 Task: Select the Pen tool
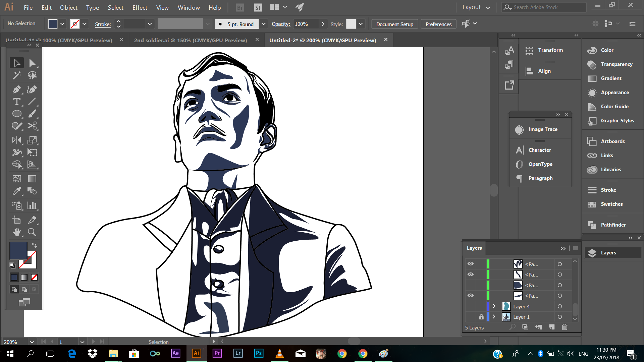click(16, 89)
